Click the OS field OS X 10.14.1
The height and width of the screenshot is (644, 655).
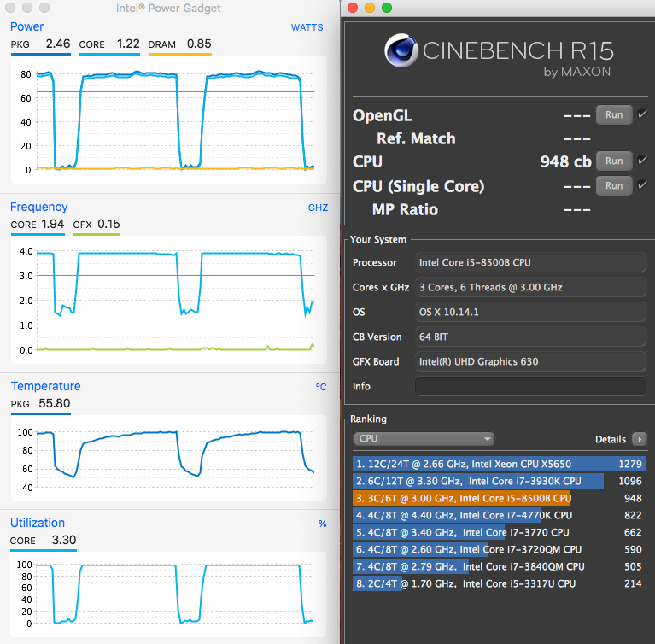coord(530,312)
